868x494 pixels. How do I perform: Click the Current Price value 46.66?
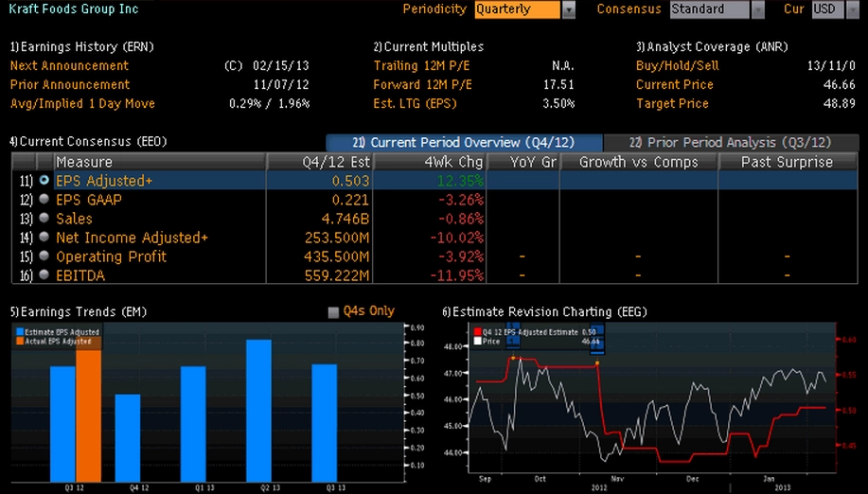point(840,84)
